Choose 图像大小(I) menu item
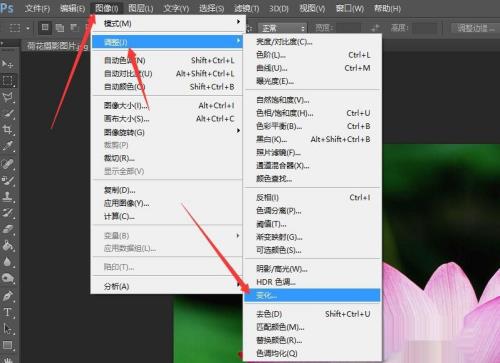 167,106
